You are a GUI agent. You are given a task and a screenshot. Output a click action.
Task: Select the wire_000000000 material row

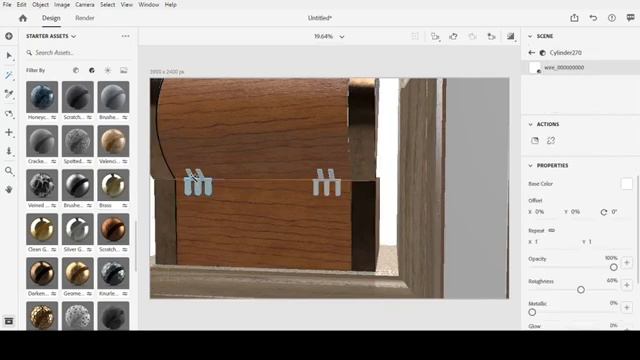580,68
